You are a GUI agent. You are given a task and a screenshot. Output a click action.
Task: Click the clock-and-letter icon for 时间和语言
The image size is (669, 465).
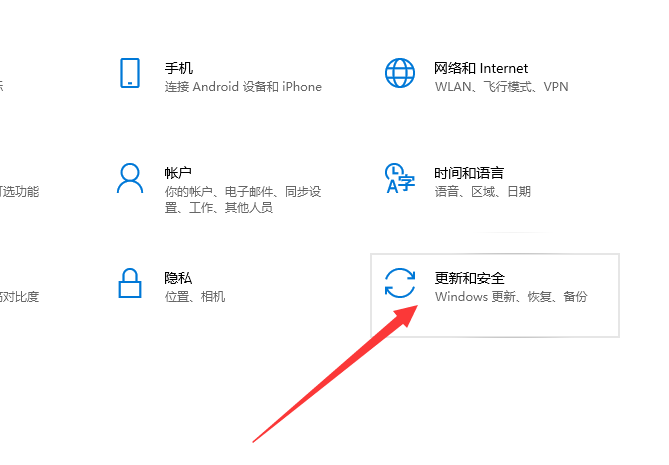[x=400, y=178]
